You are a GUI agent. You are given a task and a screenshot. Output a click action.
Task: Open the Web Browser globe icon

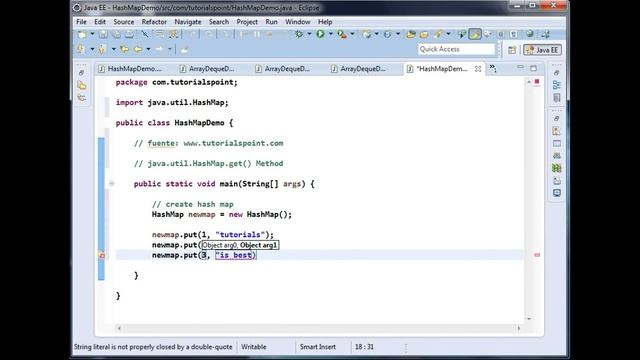pyautogui.click(x=530, y=34)
